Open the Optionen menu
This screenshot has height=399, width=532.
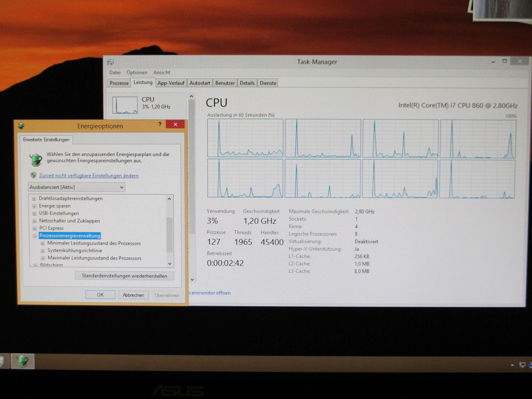[137, 72]
